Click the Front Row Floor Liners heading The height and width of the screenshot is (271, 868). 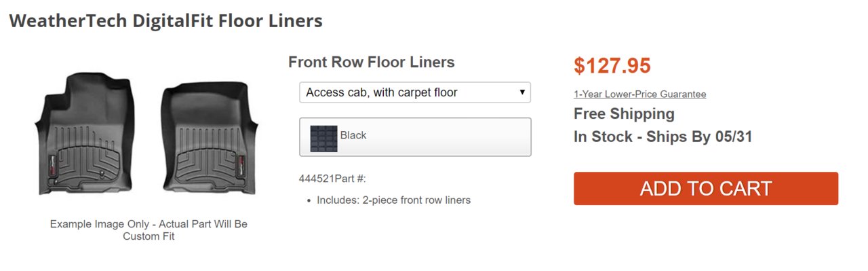tap(372, 62)
